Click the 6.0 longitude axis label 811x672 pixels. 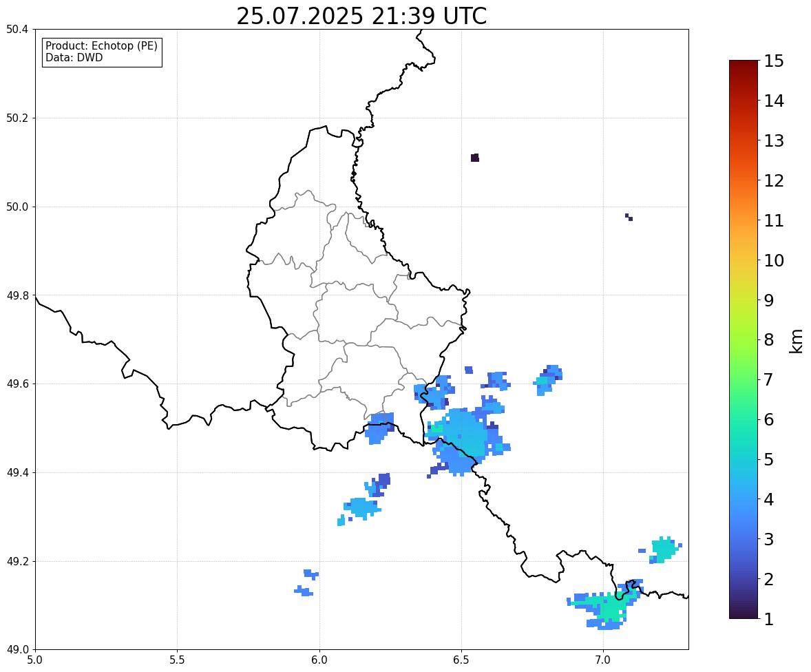click(x=319, y=660)
